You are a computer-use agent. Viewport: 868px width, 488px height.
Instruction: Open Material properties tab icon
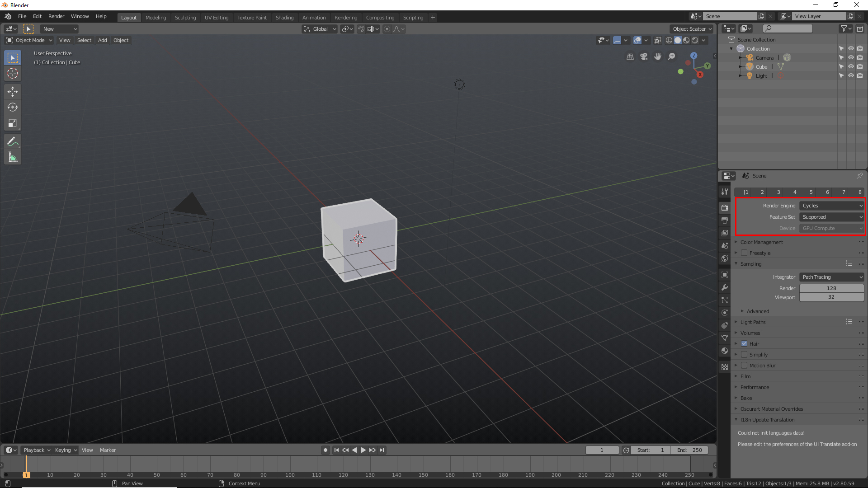coord(725,351)
